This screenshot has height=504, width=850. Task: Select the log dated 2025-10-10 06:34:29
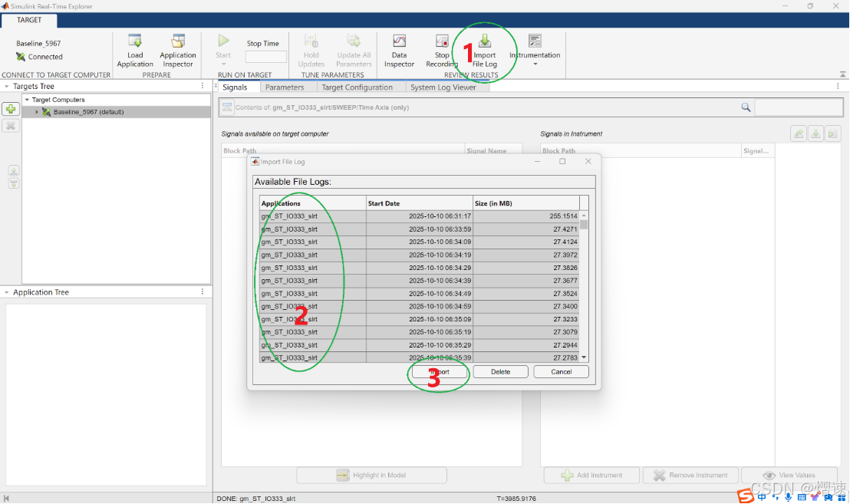419,268
